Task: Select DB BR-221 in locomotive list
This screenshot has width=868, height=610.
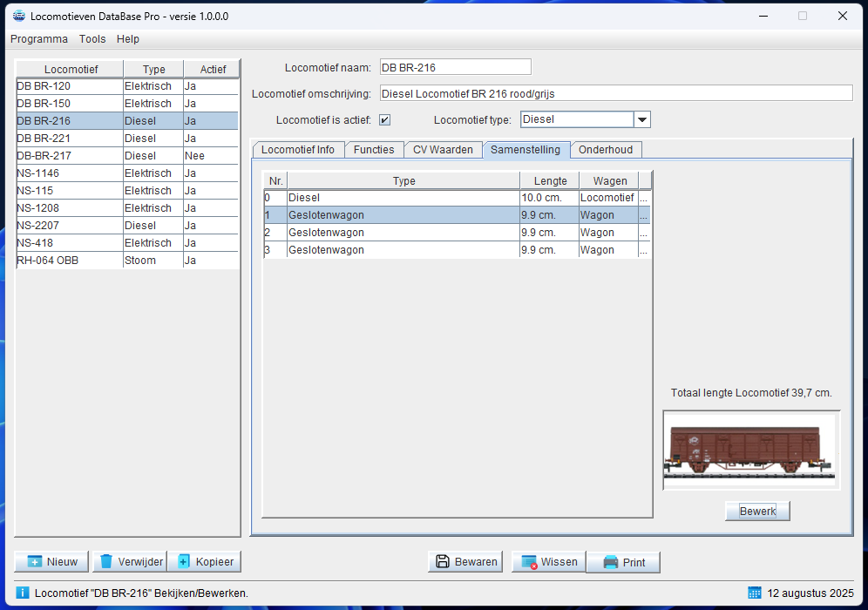Action: [127, 139]
